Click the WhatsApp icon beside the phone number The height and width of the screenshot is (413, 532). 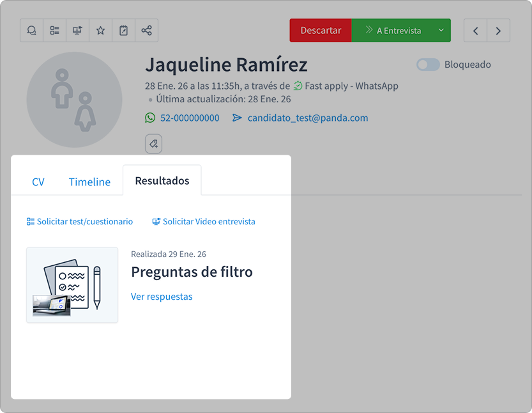coord(150,118)
